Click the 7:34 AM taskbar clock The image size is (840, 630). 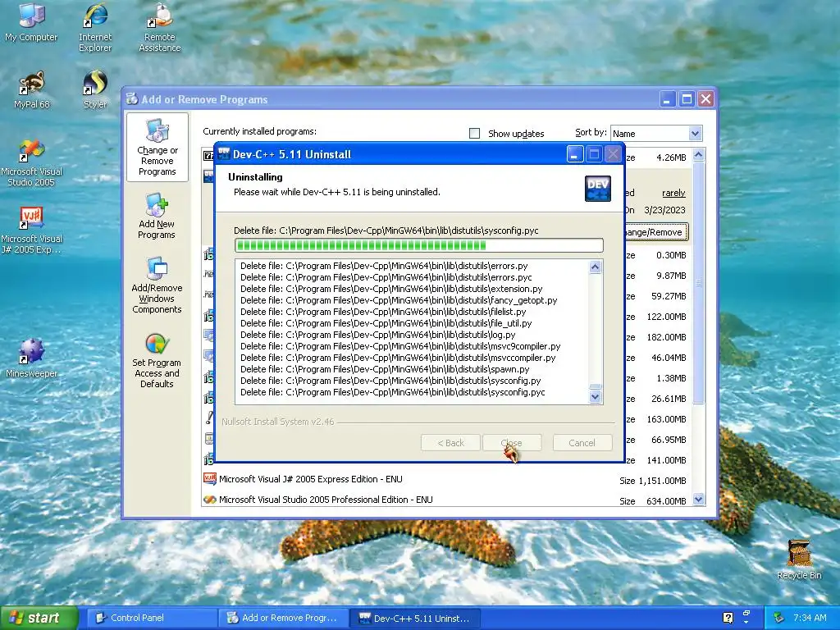click(810, 618)
